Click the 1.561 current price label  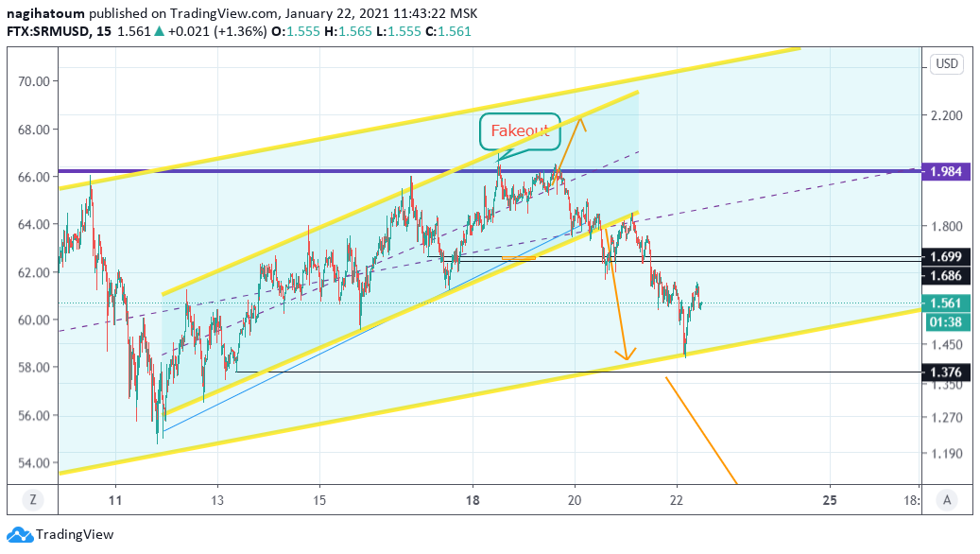click(x=946, y=303)
